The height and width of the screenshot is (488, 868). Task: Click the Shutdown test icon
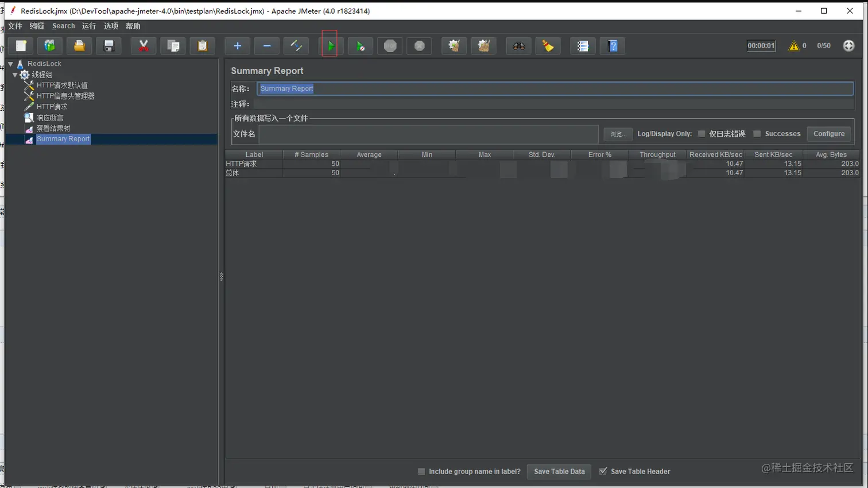tap(419, 46)
